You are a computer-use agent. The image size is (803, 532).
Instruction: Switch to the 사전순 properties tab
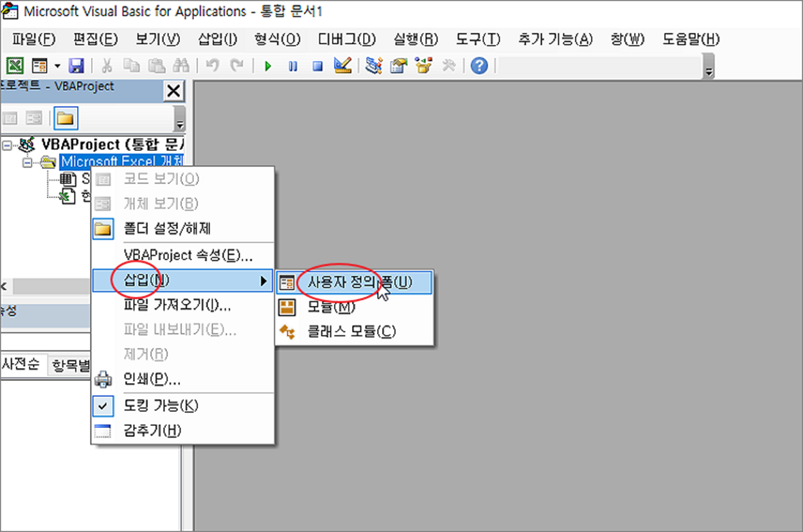(22, 365)
